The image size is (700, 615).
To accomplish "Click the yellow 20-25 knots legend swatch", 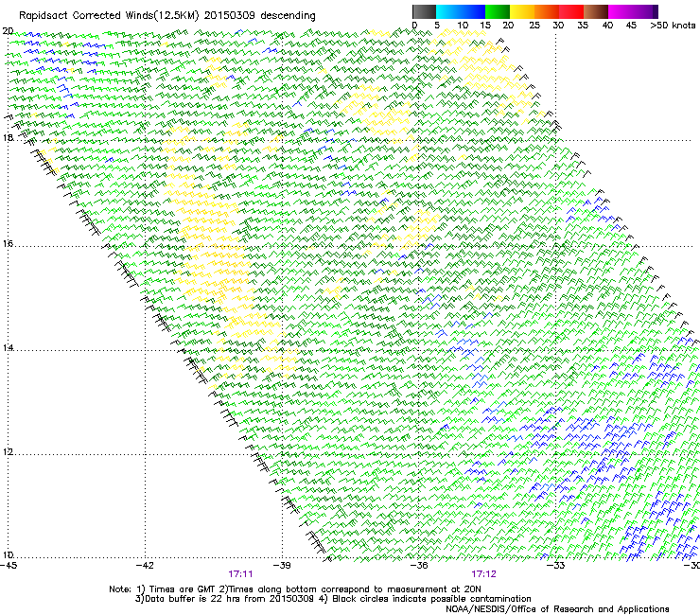I will (522, 11).
